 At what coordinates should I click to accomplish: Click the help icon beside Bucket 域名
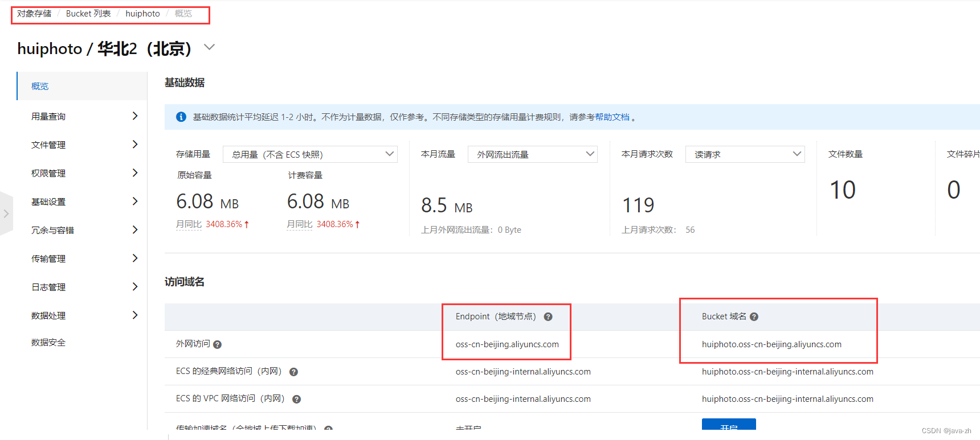pos(754,317)
